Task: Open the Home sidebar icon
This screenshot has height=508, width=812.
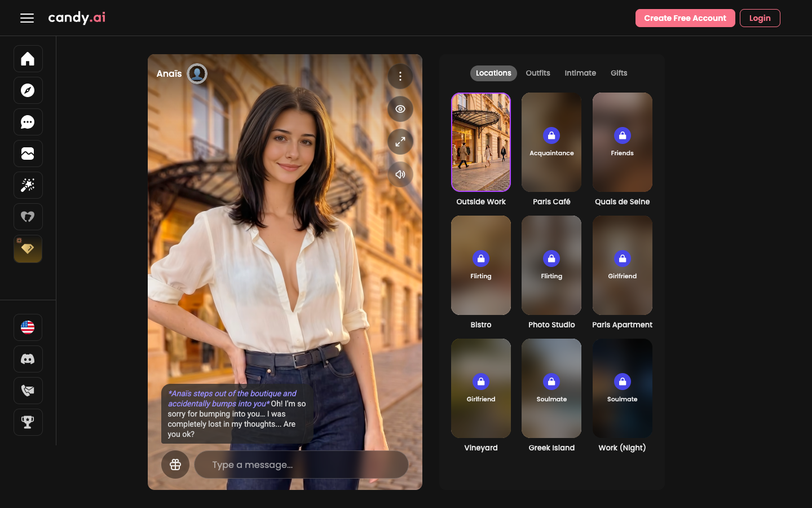Action: 28,59
